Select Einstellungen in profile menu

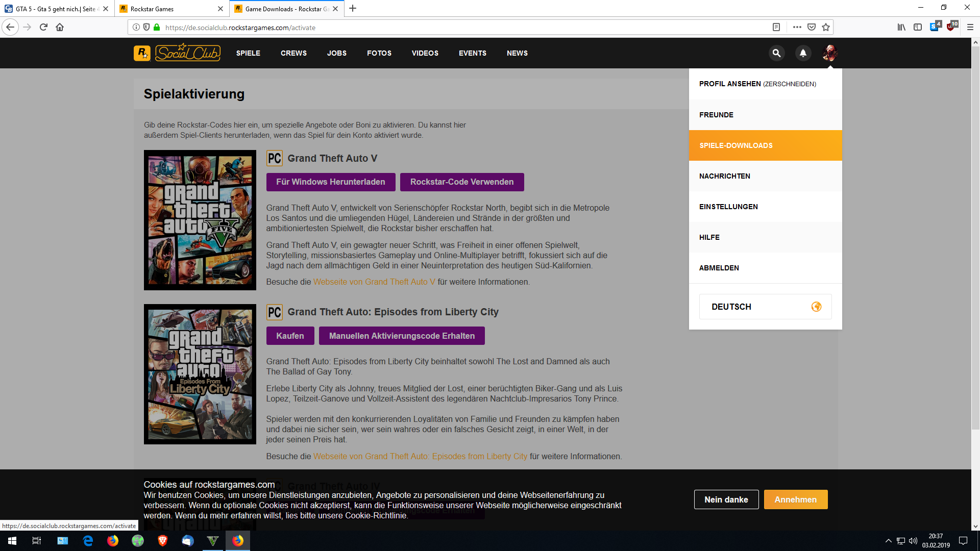[x=728, y=207]
